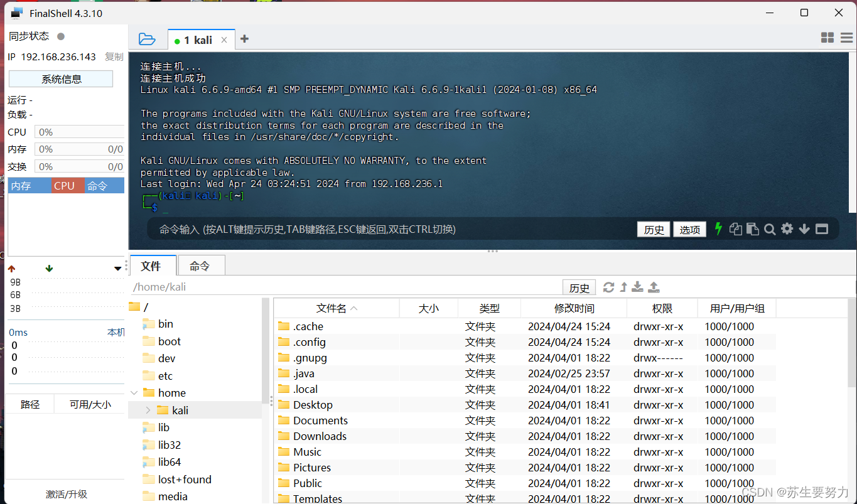Click the grid view icon at top right
This screenshot has width=857, height=504.
pos(827,38)
